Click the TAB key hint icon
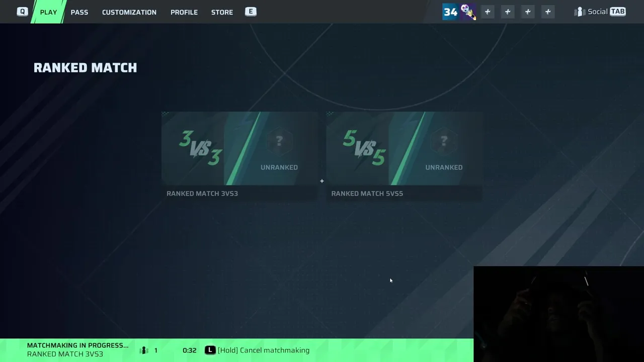 point(618,12)
